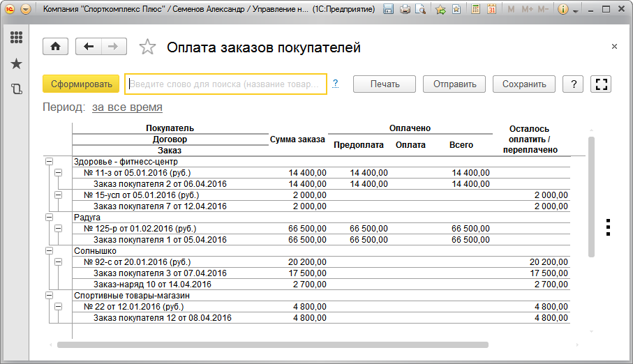Viewport: 633px width, 364px height.
Task: Navigate forward with right arrow button
Action: 114,47
